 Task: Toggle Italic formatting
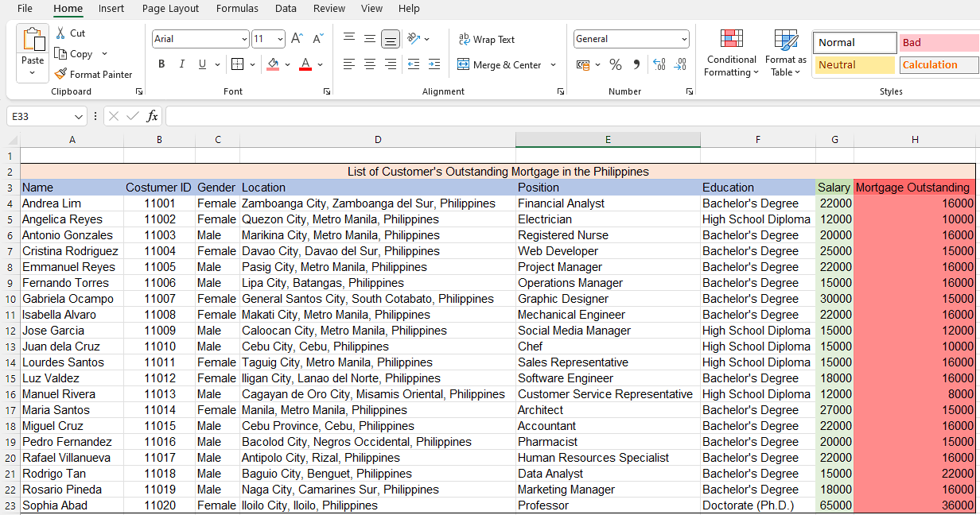click(x=181, y=64)
